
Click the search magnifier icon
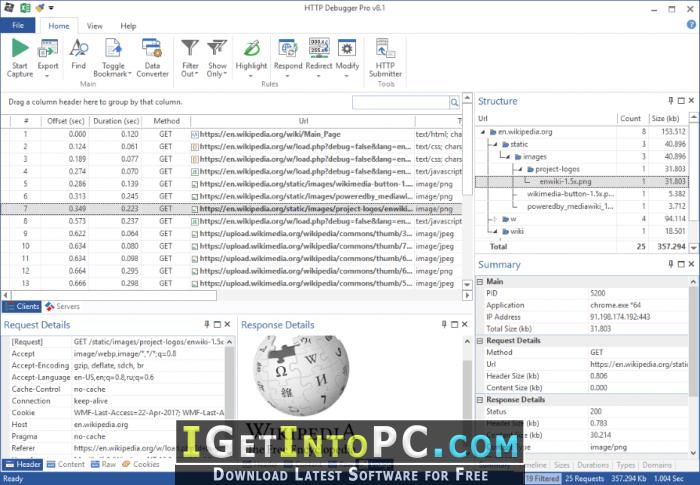[454, 102]
